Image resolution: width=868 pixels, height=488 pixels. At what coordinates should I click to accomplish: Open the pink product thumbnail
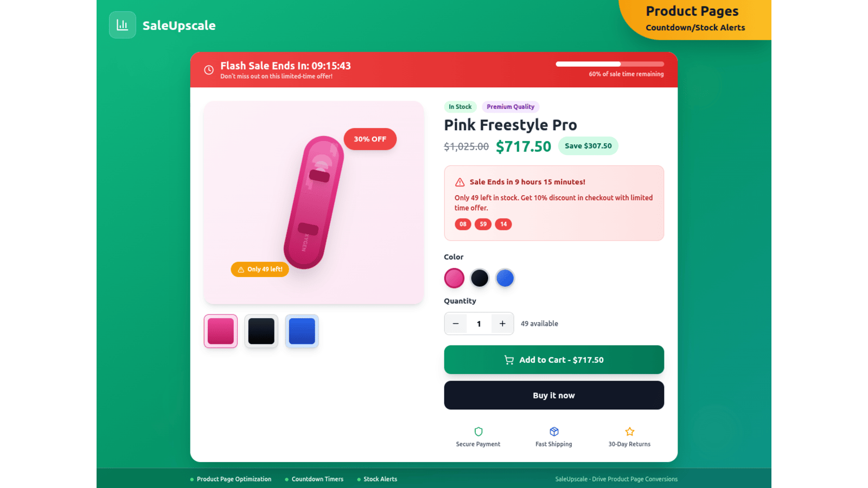[x=221, y=331]
